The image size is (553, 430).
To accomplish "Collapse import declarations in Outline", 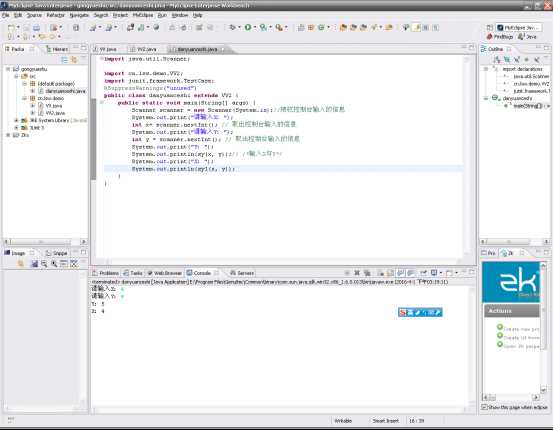I will pyautogui.click(x=486, y=69).
